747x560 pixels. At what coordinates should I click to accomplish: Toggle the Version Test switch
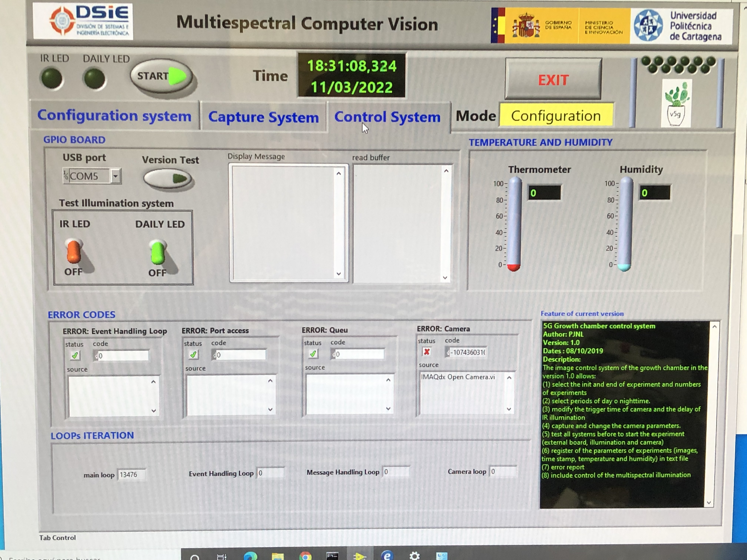[168, 179]
